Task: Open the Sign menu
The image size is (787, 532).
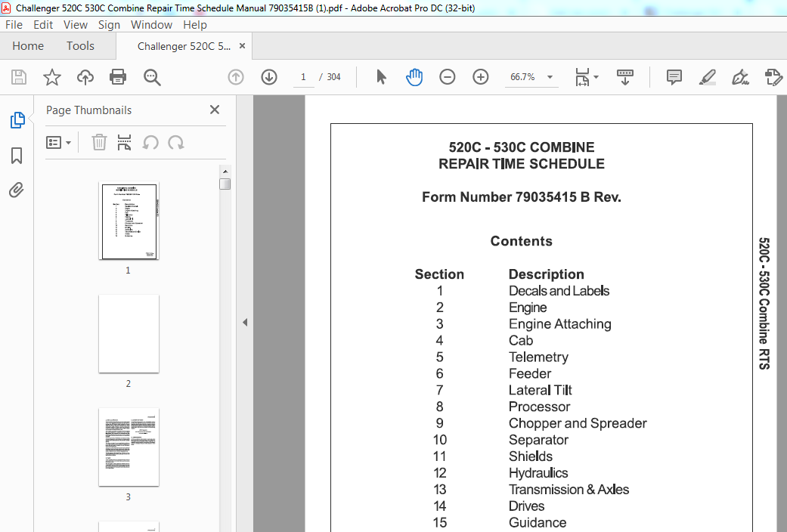Action: [x=109, y=25]
